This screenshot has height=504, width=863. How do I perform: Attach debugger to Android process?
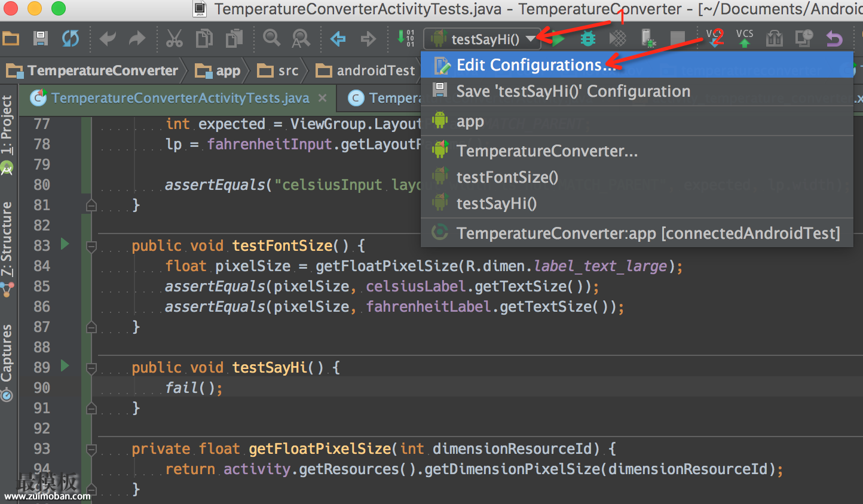648,39
